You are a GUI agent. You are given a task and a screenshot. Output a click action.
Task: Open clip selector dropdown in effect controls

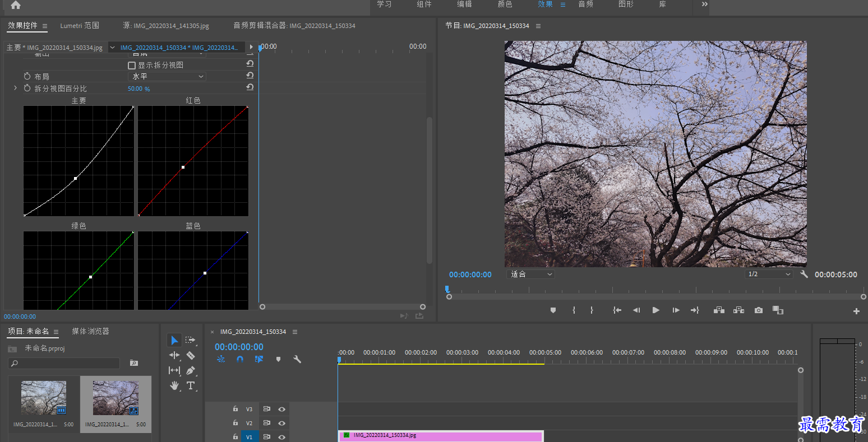(112, 48)
